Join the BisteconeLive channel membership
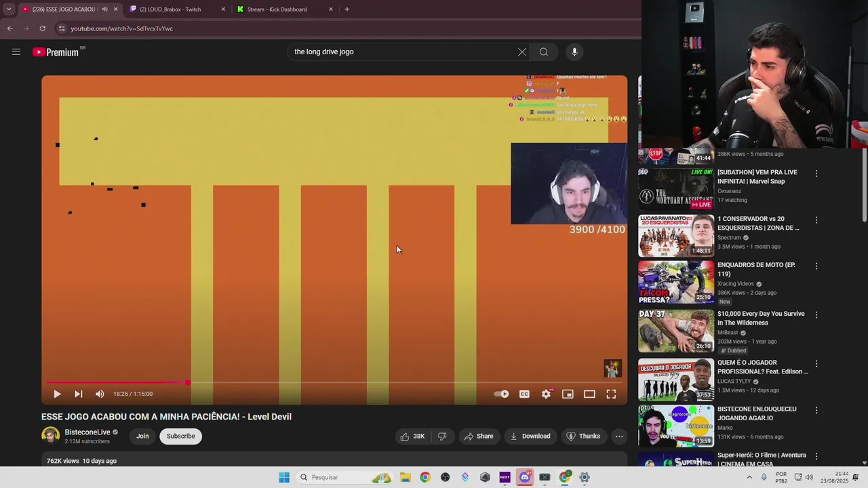868x488 pixels. click(142, 436)
